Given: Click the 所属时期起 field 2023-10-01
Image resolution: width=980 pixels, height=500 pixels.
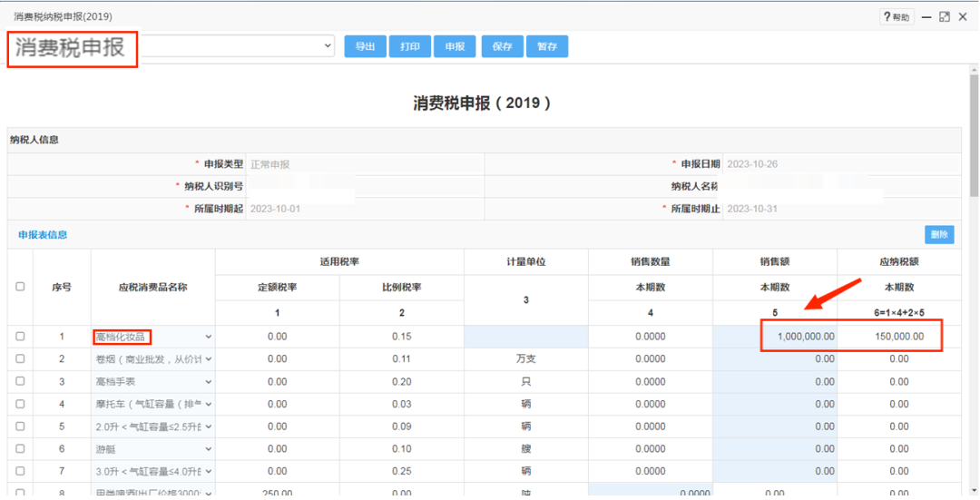Looking at the screenshot, I should 365,209.
